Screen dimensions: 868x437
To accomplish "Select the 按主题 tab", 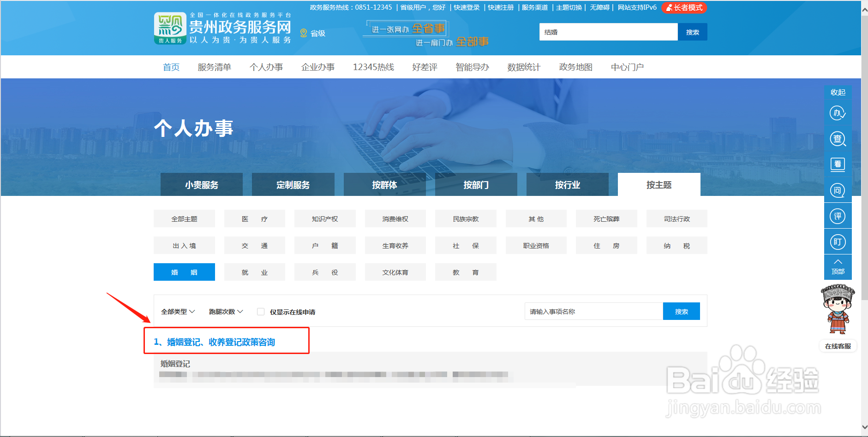I will click(x=659, y=184).
